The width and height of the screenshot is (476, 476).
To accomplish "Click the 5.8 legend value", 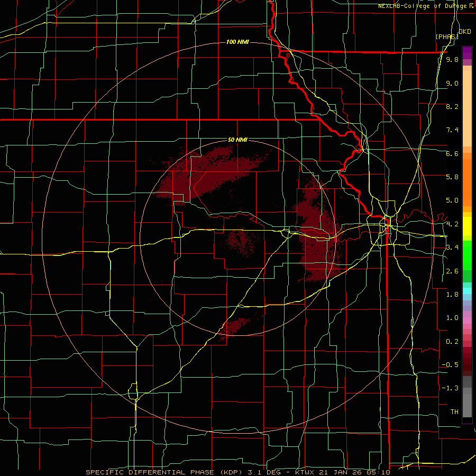I will 452,177.
